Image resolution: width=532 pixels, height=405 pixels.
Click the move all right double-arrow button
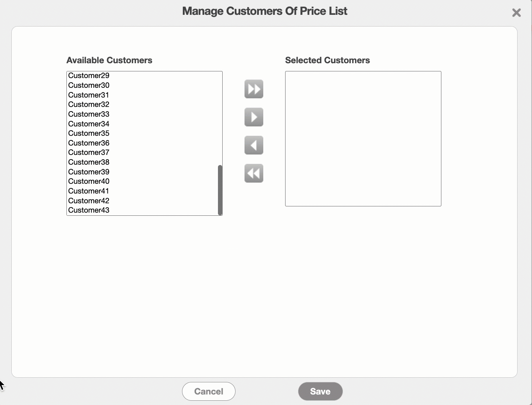254,89
